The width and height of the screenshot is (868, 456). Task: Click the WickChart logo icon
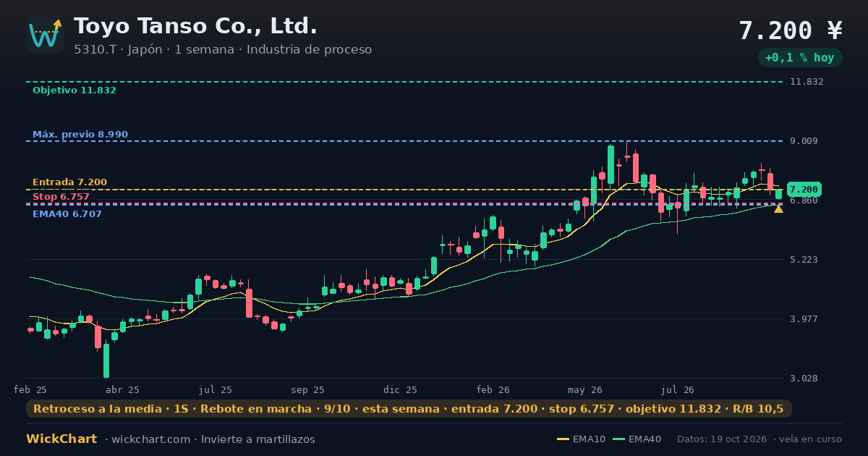pos(45,35)
